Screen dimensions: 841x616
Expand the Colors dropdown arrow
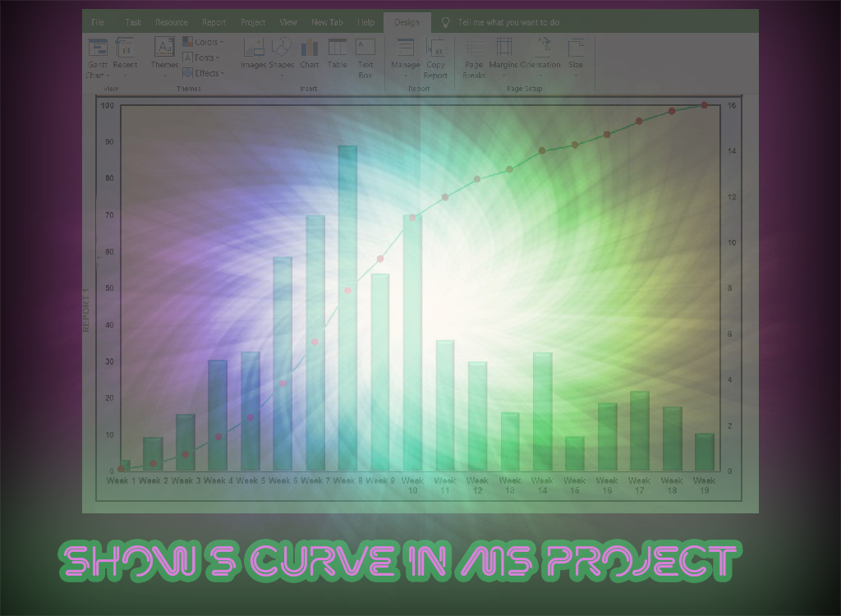[x=222, y=42]
